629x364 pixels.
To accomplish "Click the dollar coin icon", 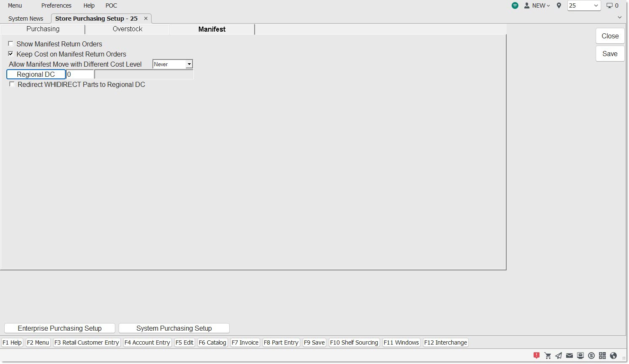I will 591,356.
